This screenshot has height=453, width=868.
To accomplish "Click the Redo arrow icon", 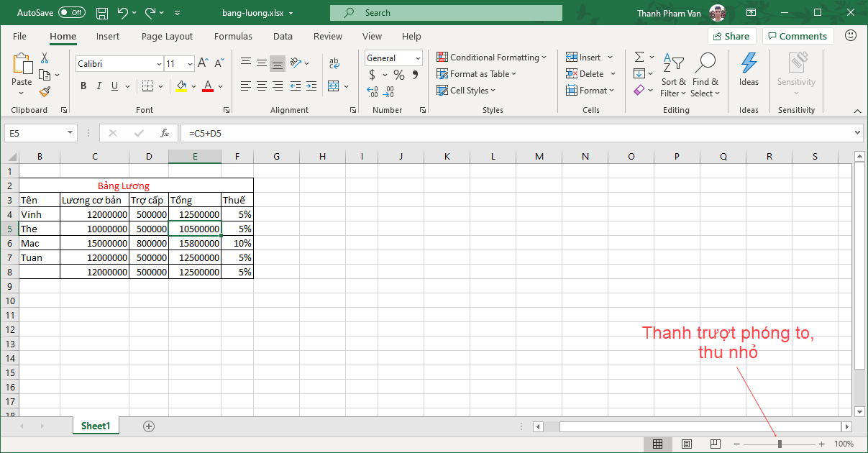I will click(x=150, y=13).
